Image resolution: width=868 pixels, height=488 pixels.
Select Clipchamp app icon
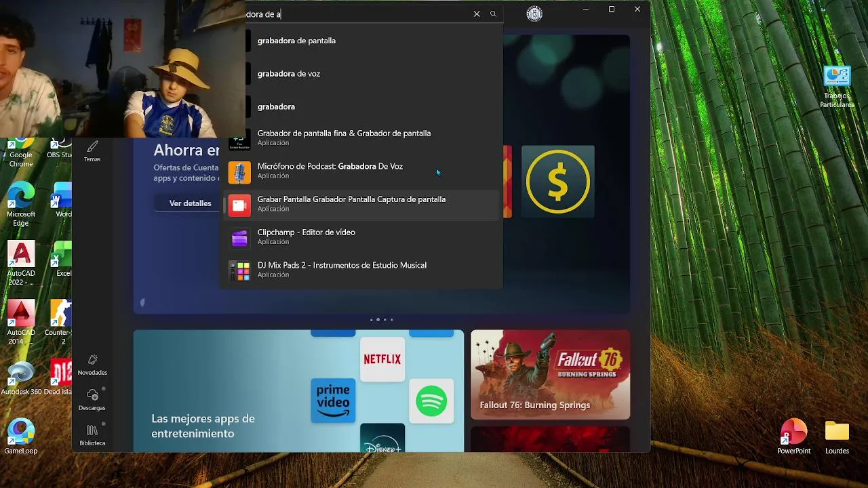click(x=239, y=238)
